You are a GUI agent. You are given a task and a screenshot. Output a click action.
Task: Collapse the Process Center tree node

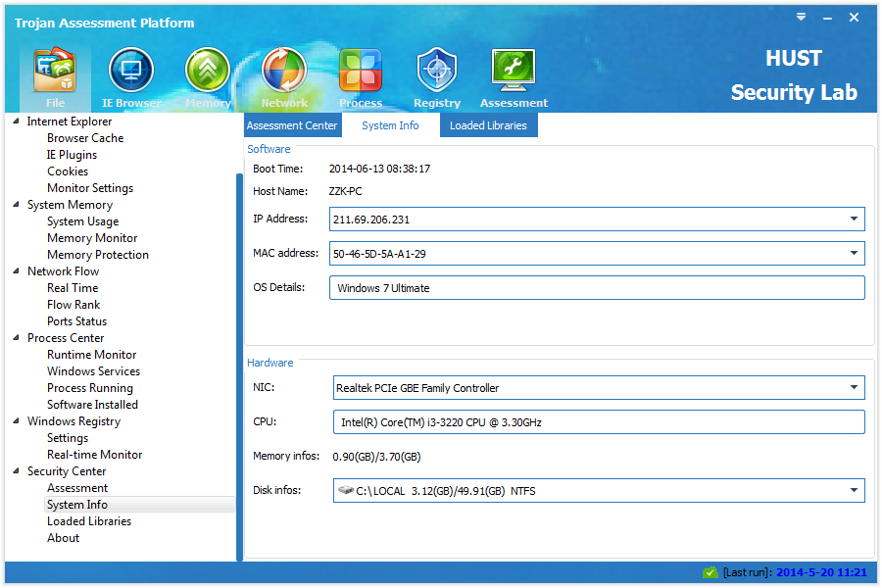click(x=17, y=337)
